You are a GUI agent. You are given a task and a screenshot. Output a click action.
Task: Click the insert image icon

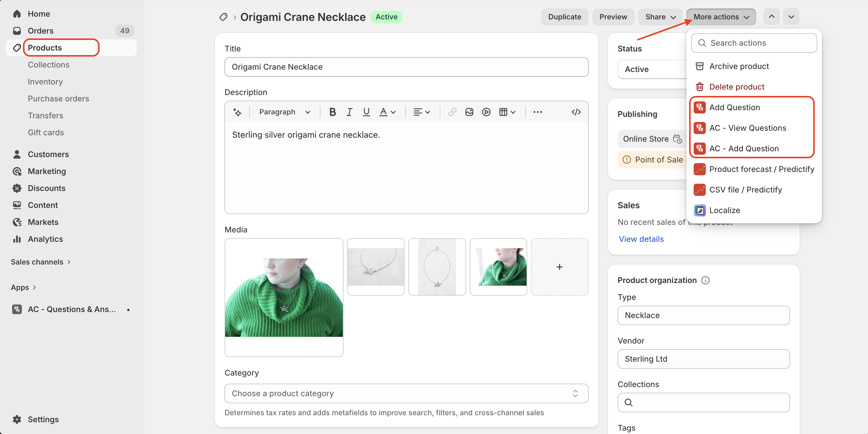[x=469, y=112]
